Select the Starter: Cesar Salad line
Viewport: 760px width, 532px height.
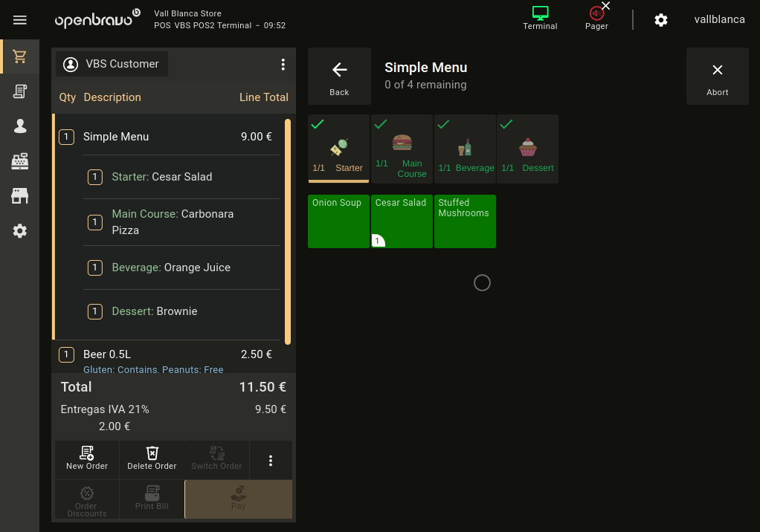(x=181, y=177)
